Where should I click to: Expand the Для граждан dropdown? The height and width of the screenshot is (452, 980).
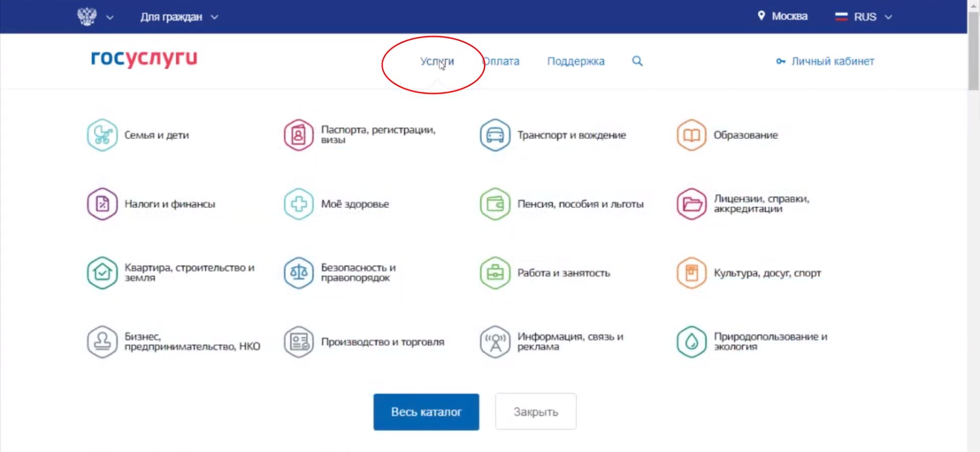[x=179, y=17]
